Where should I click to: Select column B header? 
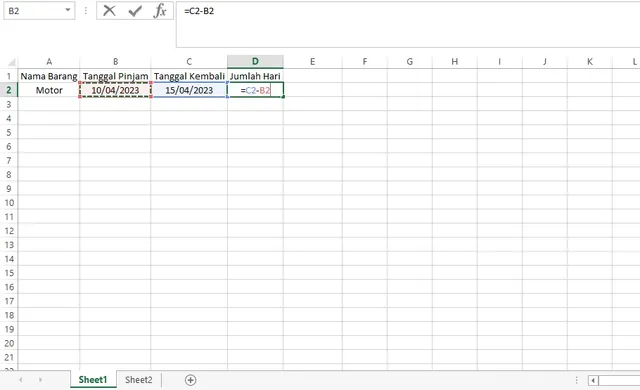pos(116,62)
